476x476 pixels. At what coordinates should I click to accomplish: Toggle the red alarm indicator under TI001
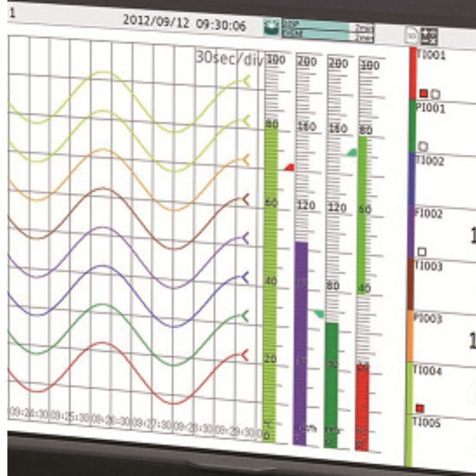(424, 93)
